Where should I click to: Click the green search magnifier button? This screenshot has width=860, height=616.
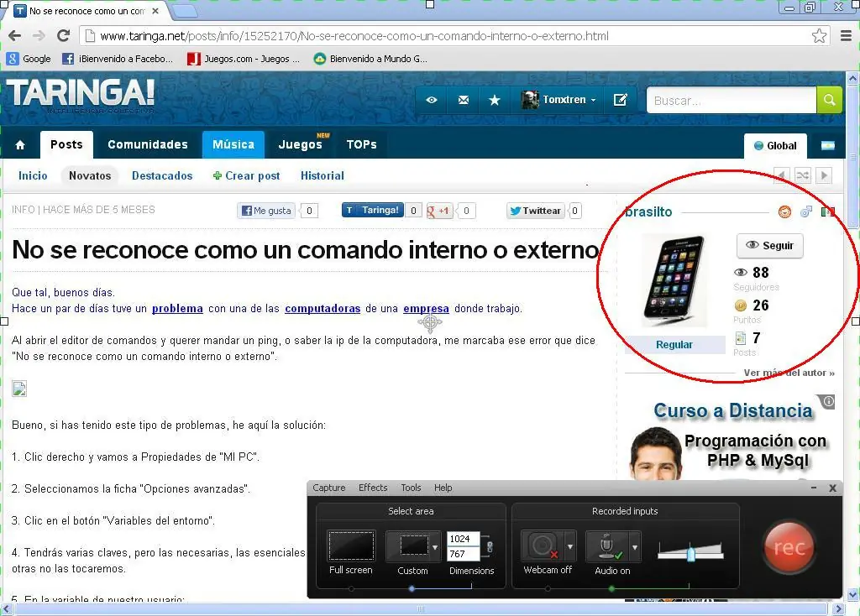coord(829,101)
